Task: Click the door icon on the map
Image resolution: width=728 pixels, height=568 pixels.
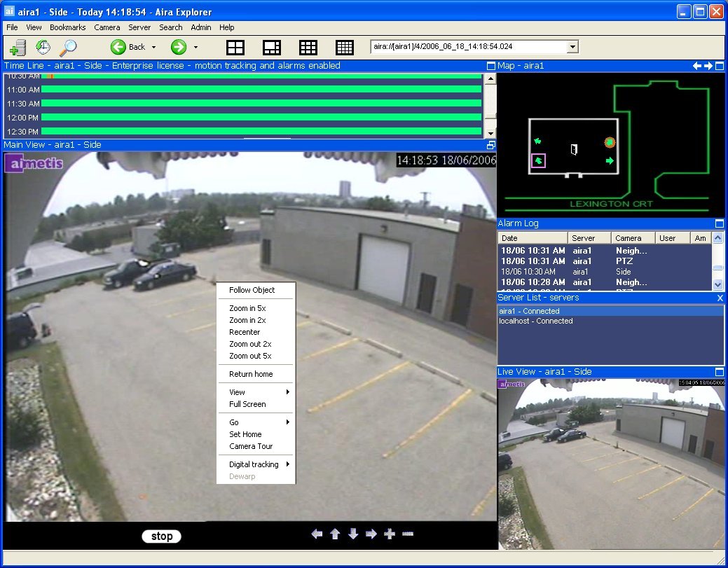Action: [575, 149]
